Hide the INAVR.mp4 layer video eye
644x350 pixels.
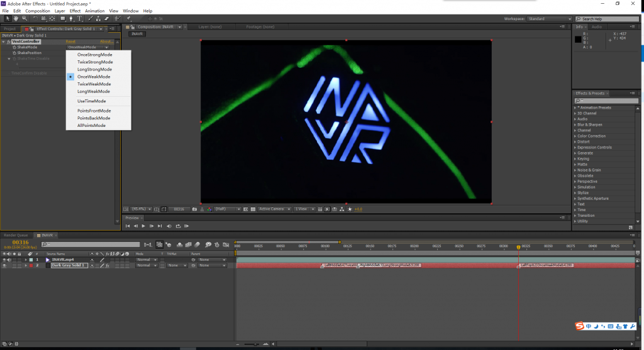coord(4,260)
